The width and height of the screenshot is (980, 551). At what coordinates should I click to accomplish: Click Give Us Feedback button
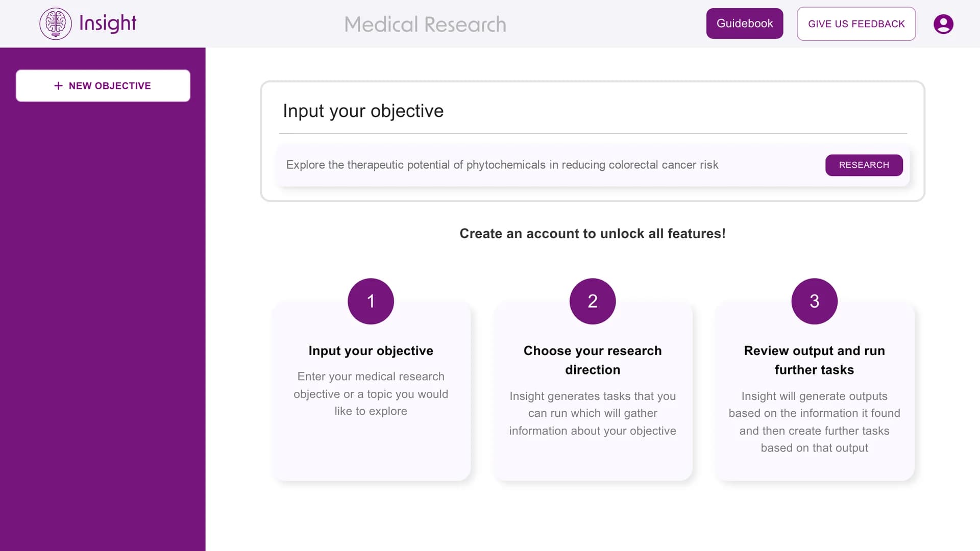pos(856,23)
